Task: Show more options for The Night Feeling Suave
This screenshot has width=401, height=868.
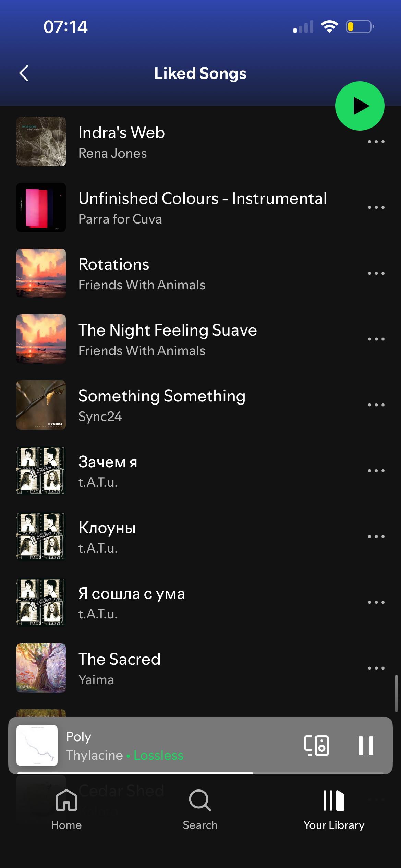Action: pyautogui.click(x=376, y=339)
